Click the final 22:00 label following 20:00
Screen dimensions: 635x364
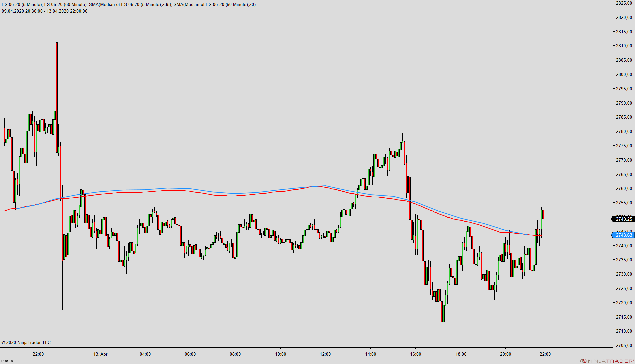coord(545,354)
